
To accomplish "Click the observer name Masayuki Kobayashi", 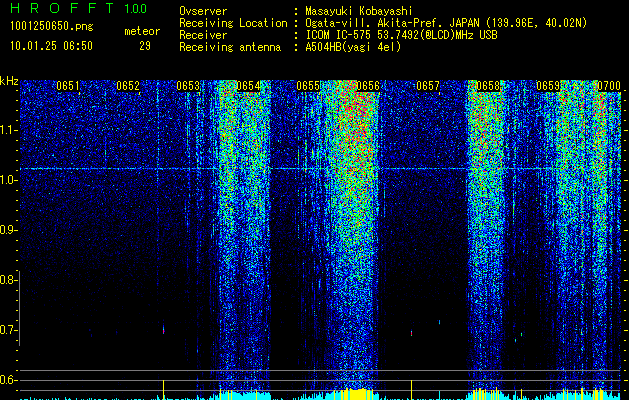I will [x=359, y=11].
